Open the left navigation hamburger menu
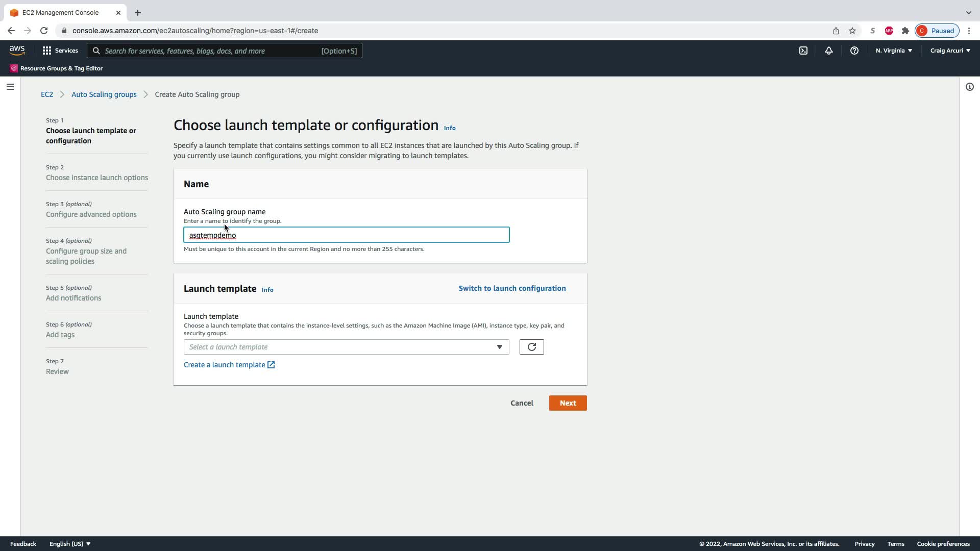980x551 pixels. pyautogui.click(x=10, y=87)
